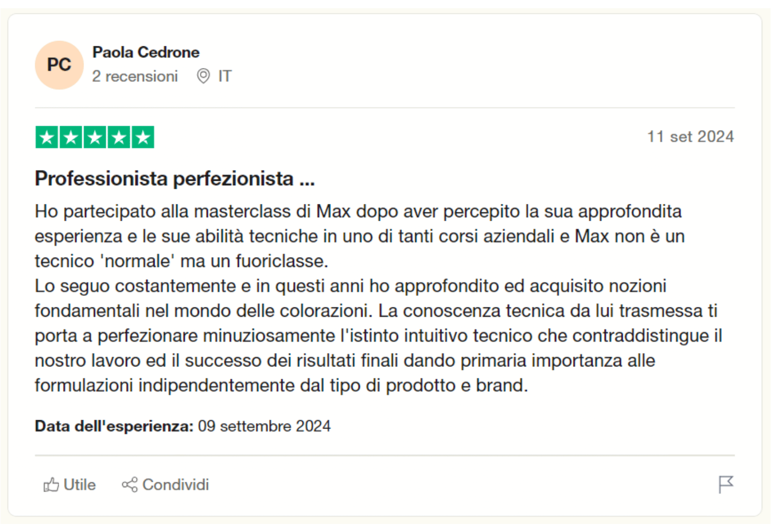The image size is (771, 532).
Task: Click the 'Data dell'esperienza' date line
Action: point(182,426)
